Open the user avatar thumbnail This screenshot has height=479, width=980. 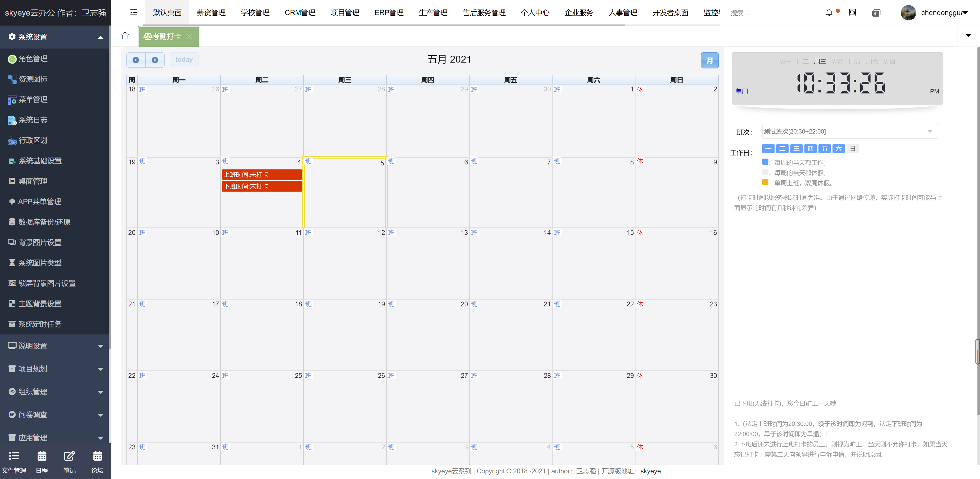pyautogui.click(x=908, y=13)
